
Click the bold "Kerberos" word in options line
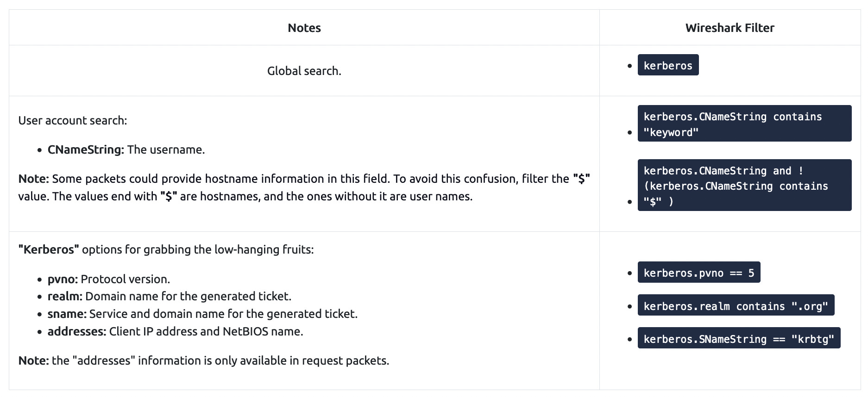[x=49, y=249]
